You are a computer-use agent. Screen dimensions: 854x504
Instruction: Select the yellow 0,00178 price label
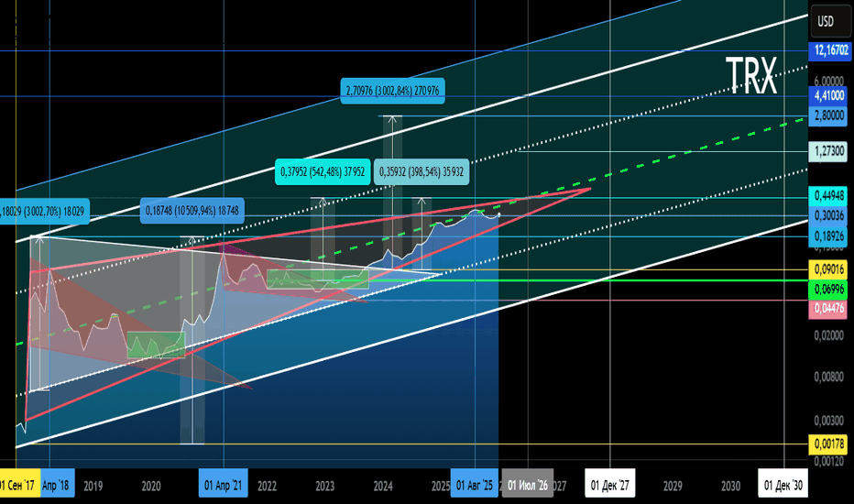pyautogui.click(x=829, y=444)
